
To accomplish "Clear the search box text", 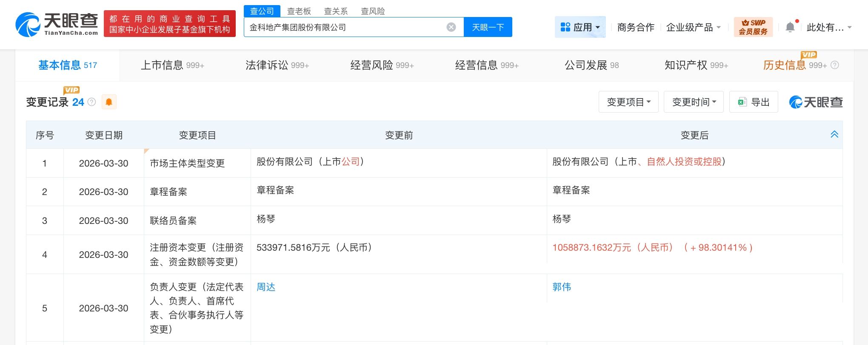I will click(451, 27).
